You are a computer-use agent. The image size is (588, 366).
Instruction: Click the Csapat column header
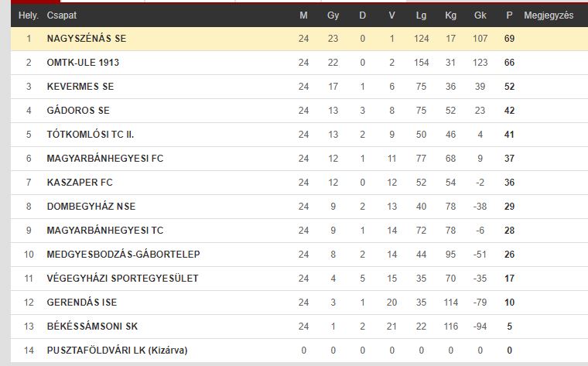[x=61, y=15]
